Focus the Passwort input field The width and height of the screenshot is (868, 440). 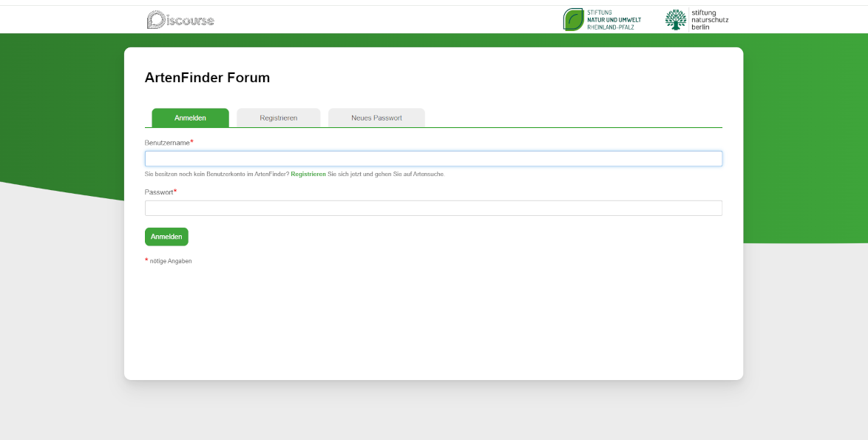[x=433, y=209]
